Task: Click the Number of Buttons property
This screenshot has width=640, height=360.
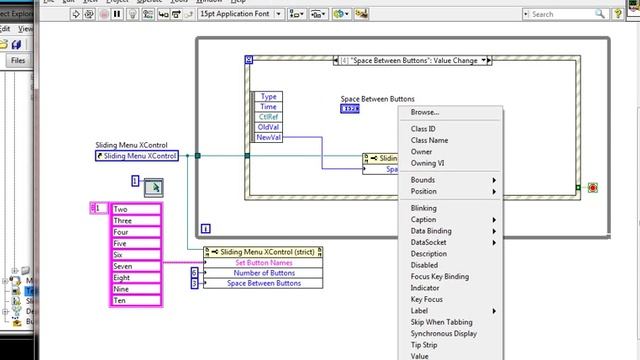Action: pyautogui.click(x=263, y=273)
